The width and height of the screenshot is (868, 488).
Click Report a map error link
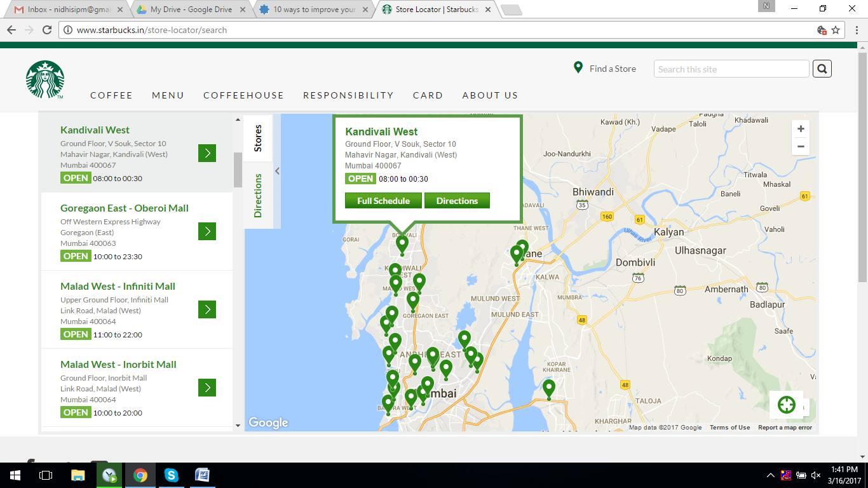785,428
